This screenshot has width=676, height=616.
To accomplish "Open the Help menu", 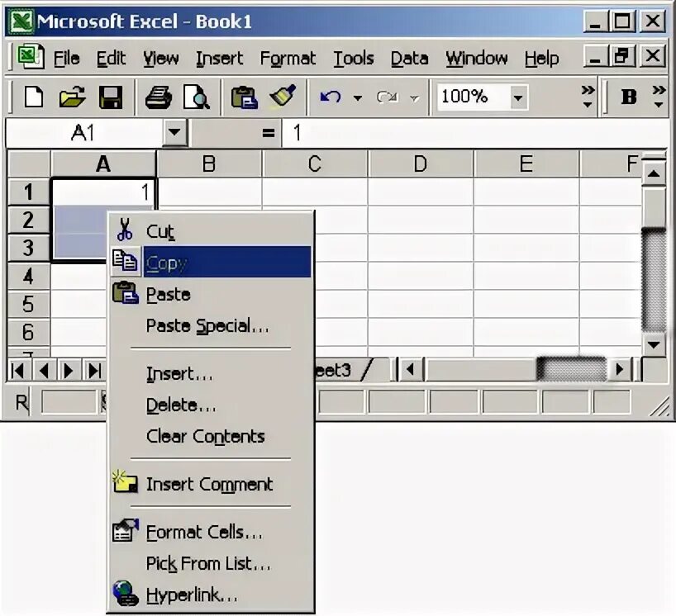I will (542, 58).
